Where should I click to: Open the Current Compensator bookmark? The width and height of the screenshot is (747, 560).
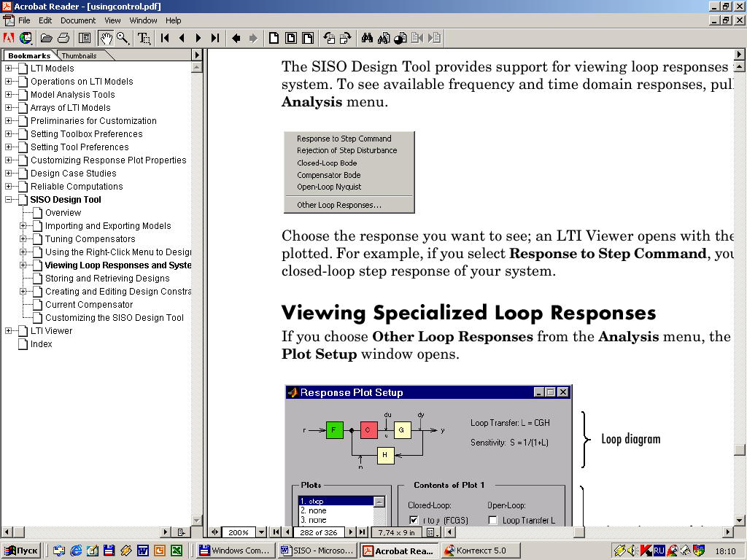click(89, 304)
